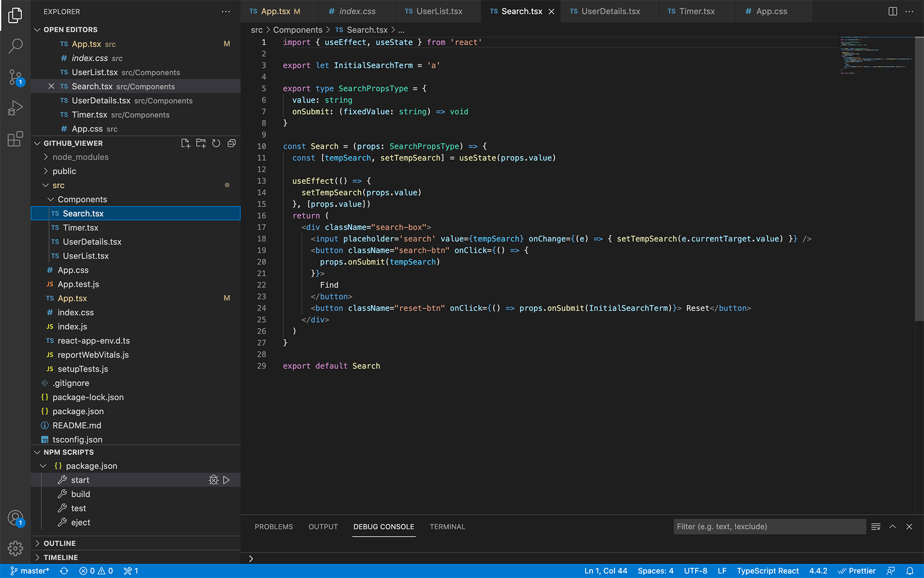
Task: Open the Run and Debug view
Action: [15, 108]
